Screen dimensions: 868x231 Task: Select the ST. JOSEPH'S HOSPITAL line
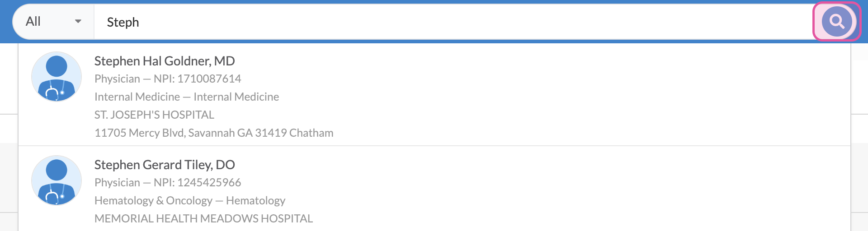click(154, 115)
